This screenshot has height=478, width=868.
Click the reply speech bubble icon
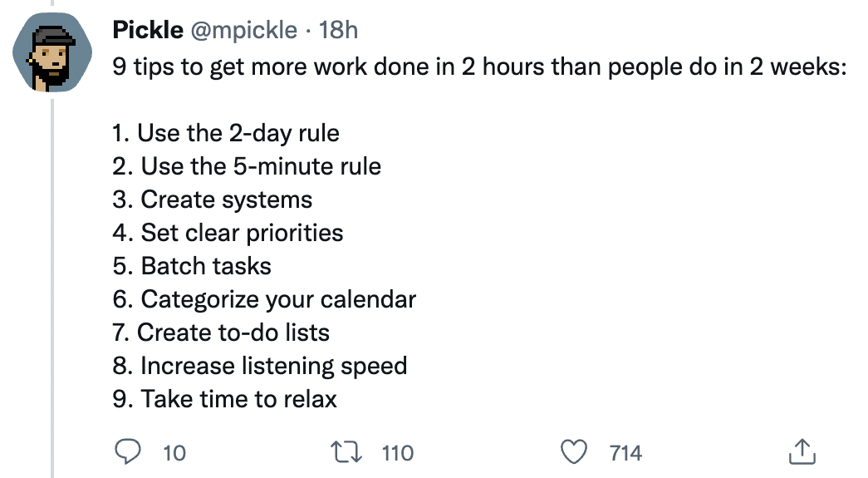128,452
